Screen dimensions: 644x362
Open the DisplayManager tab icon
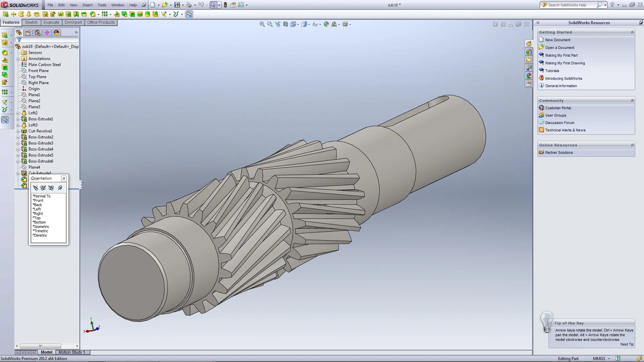tap(56, 33)
